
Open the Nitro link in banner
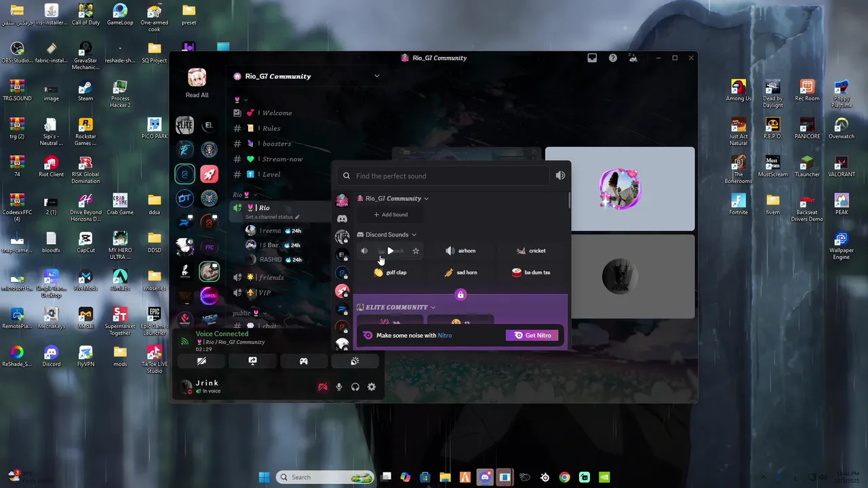tap(445, 335)
